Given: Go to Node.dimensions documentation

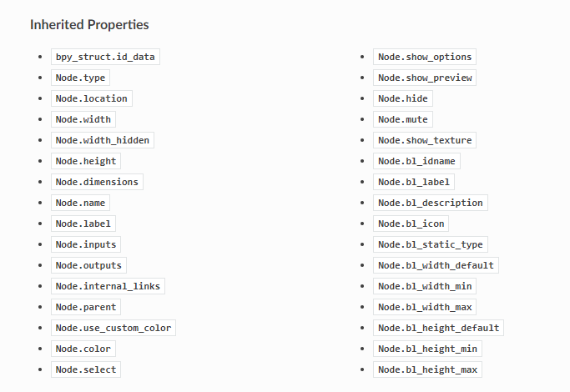Looking at the screenshot, I should tap(97, 182).
